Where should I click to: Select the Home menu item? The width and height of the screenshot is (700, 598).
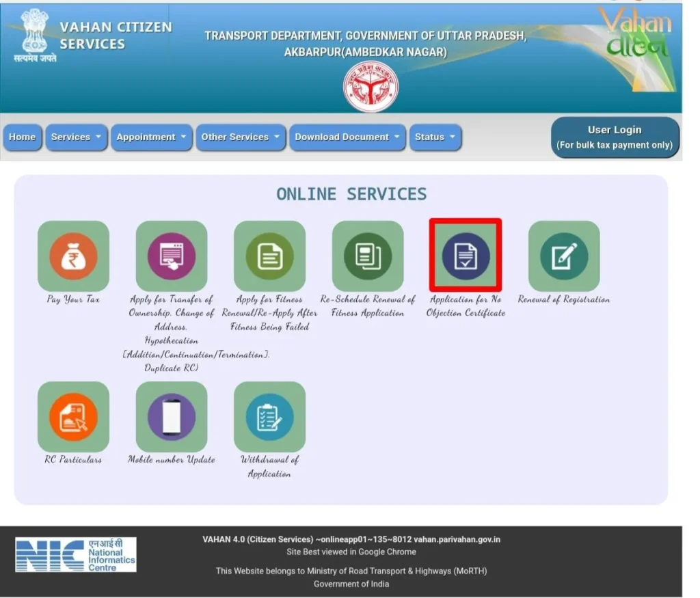pos(23,137)
